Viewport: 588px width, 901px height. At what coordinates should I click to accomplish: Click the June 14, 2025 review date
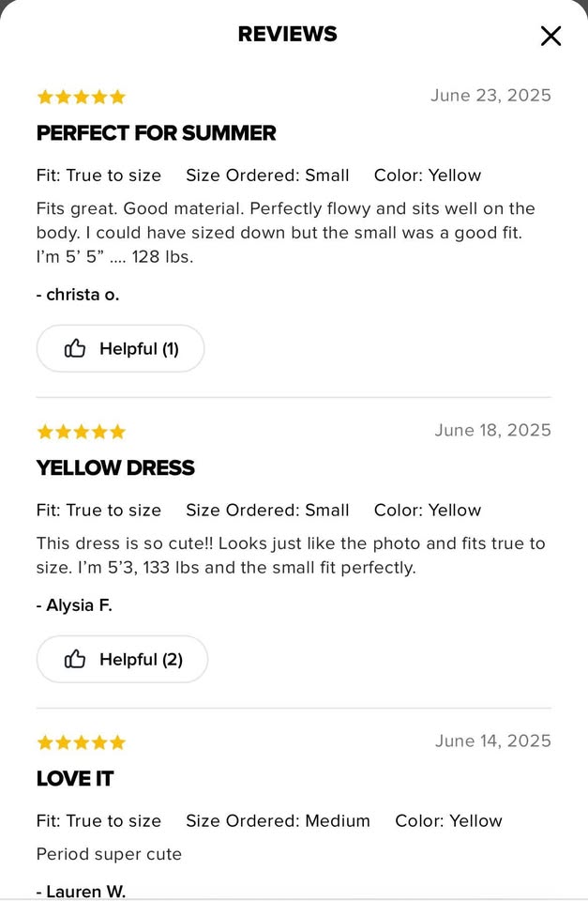(492, 741)
